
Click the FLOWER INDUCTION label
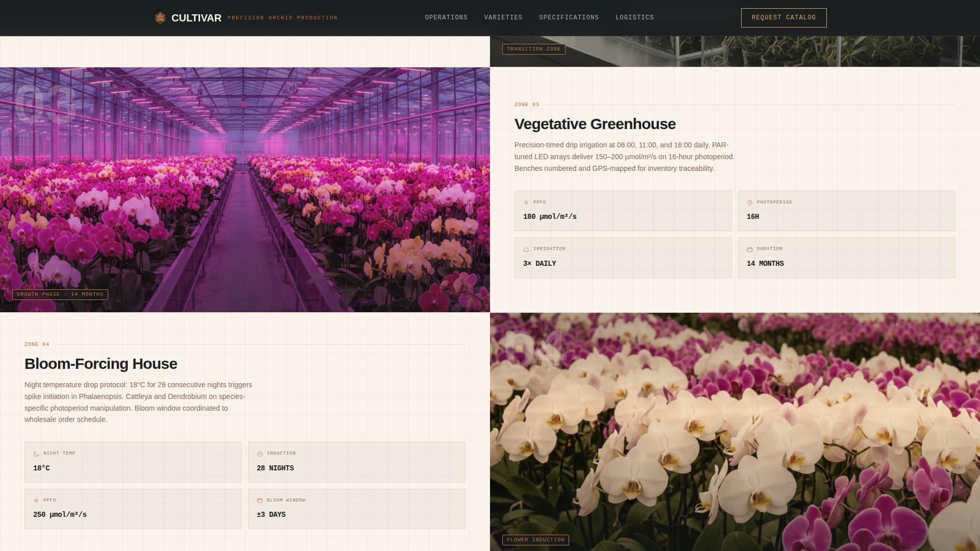535,539
